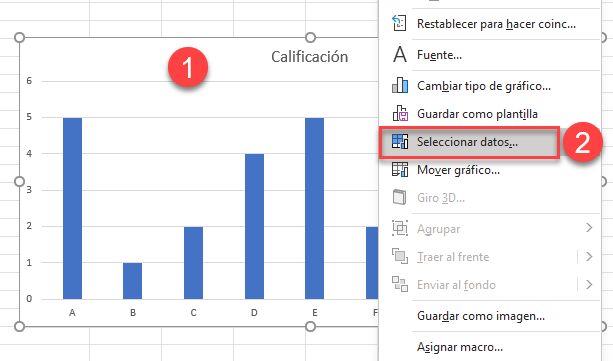Click the Seleccionar datos grid icon

pyautogui.click(x=400, y=142)
